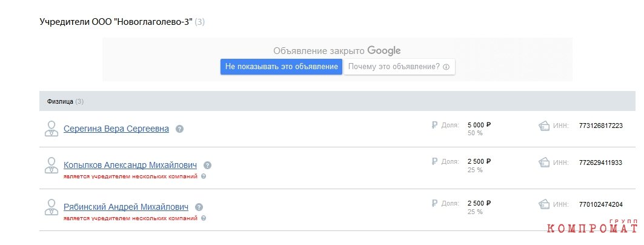Screen dimensions: 644x245
Task: Click ruble icon in Рябинский's Доля column
Action: [434, 204]
